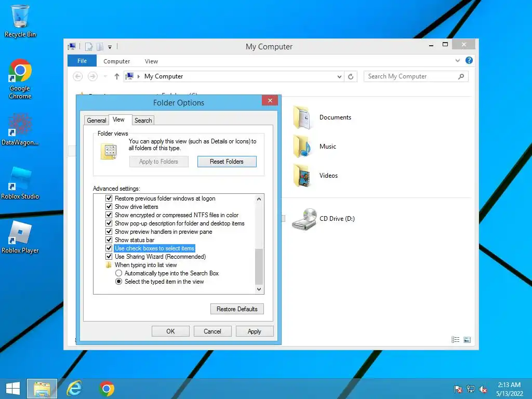This screenshot has height=399, width=532.
Task: Open the File ribbon menu
Action: pos(82,61)
